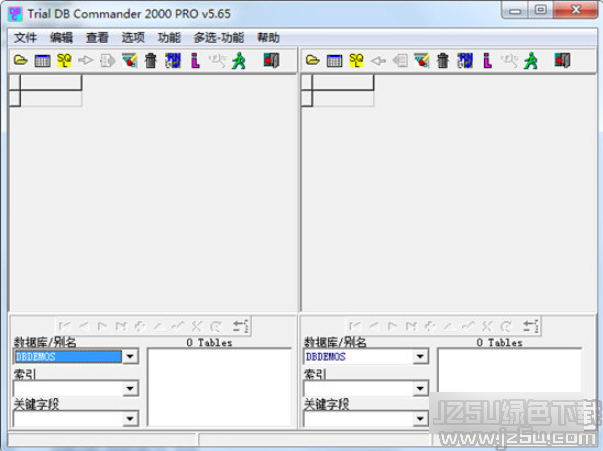The image size is (603, 451).
Task: Open database folder in right pane toolbar
Action: pyautogui.click(x=313, y=61)
